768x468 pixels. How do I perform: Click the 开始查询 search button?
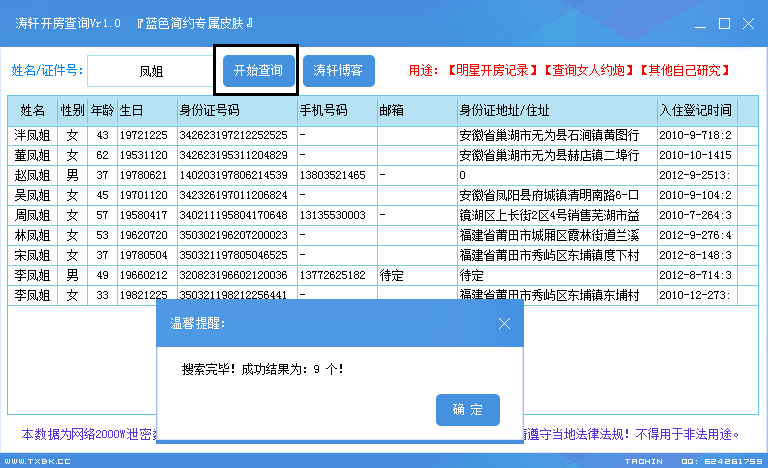click(258, 71)
